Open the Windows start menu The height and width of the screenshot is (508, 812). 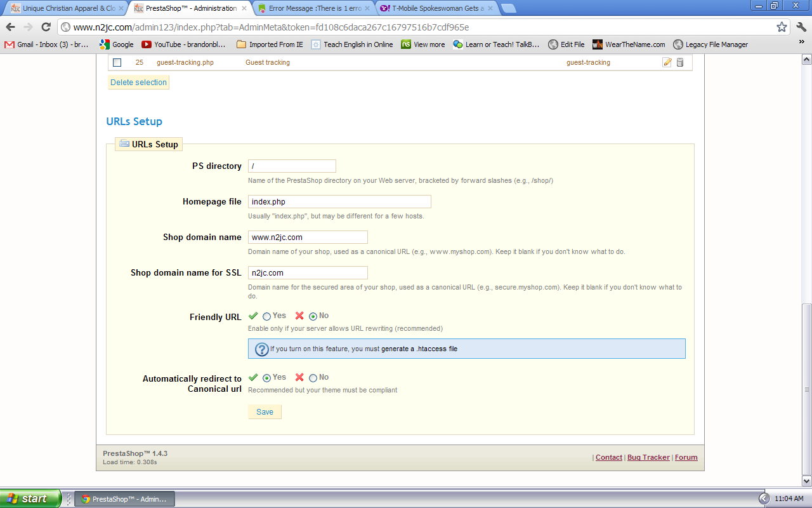(30, 498)
